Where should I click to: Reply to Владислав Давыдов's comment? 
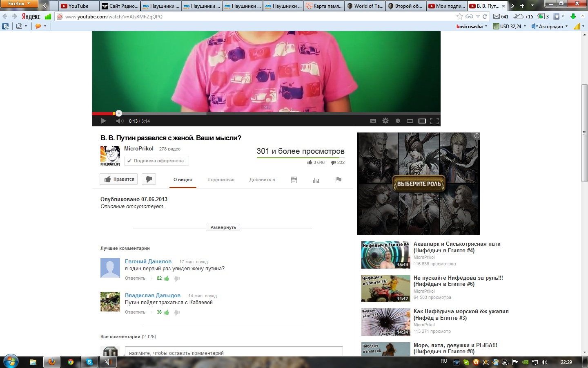point(135,312)
